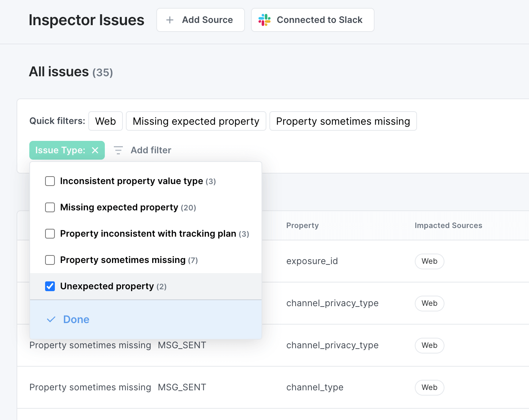Remove Issue Type filter via its X icon
Image resolution: width=529 pixels, height=420 pixels.
point(95,150)
